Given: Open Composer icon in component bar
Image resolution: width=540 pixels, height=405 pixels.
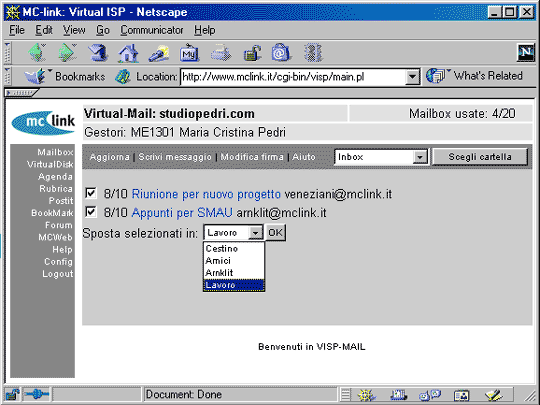Looking at the screenshot, I should coord(493,395).
